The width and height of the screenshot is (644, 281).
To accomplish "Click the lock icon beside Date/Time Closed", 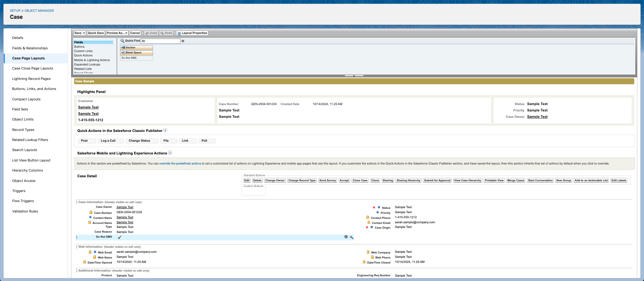I will [x=364, y=262].
